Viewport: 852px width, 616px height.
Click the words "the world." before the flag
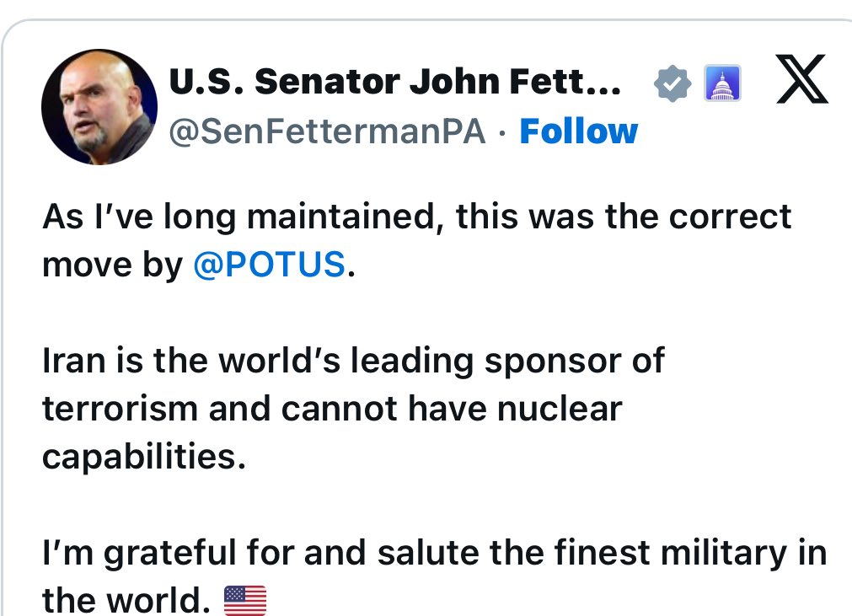click(x=125, y=600)
